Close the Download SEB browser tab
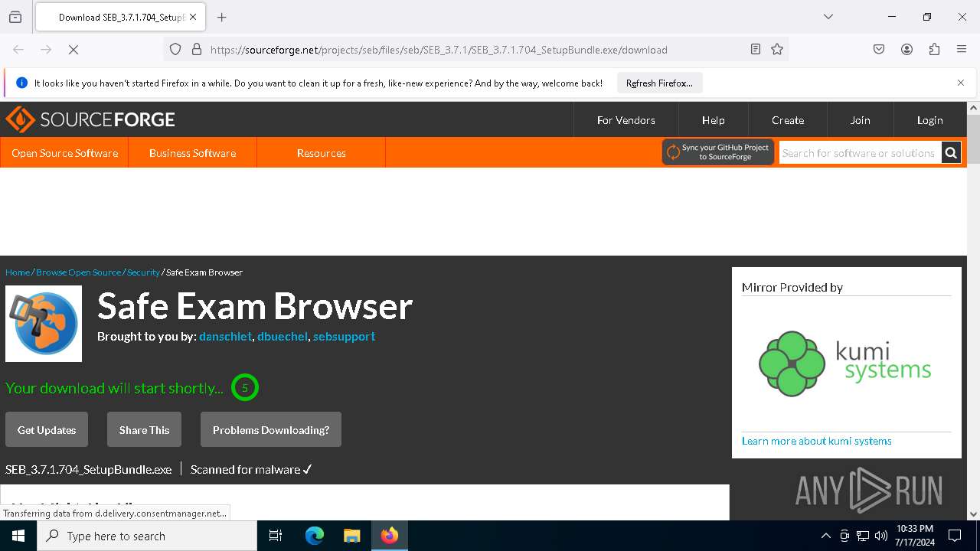The height and width of the screenshot is (551, 980). coord(193,17)
